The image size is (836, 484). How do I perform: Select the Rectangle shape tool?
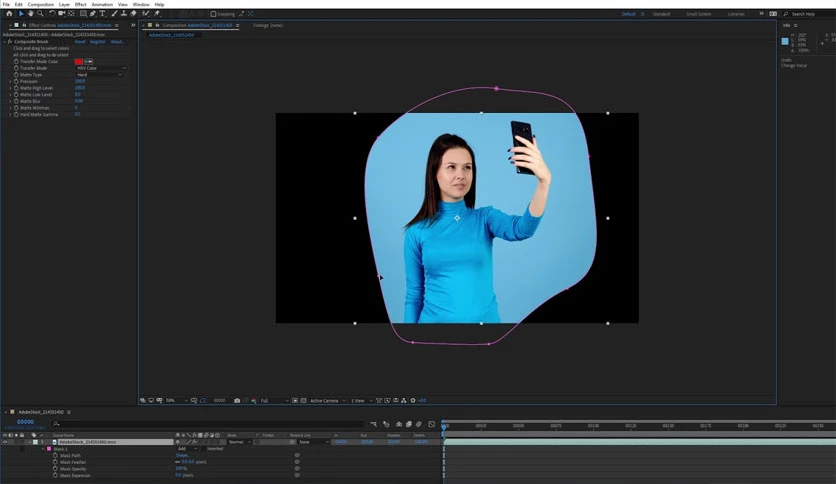[83, 13]
